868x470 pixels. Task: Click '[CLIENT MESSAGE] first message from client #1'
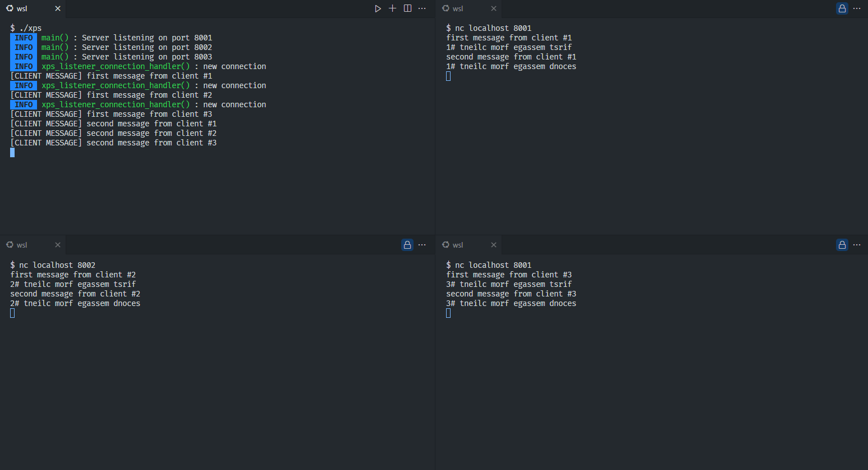[x=111, y=76]
